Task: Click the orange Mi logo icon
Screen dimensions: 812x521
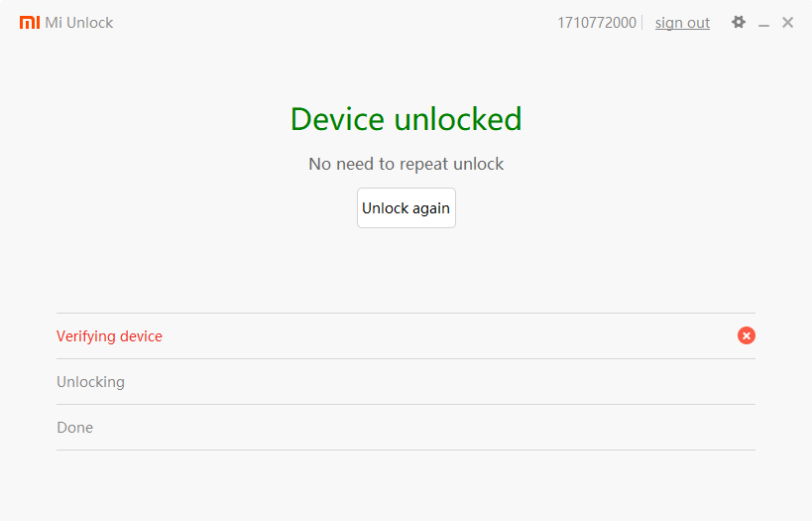Action: 30,23
